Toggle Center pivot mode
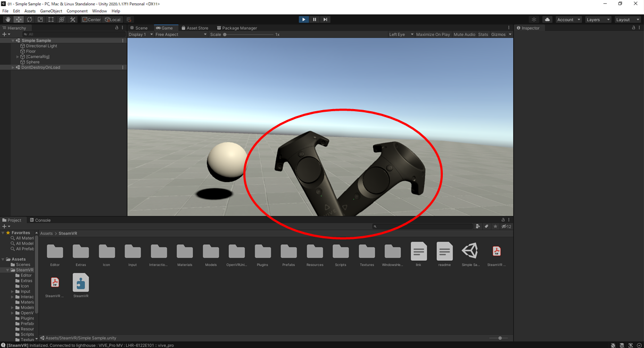Image resolution: width=644 pixels, height=348 pixels. (91, 19)
